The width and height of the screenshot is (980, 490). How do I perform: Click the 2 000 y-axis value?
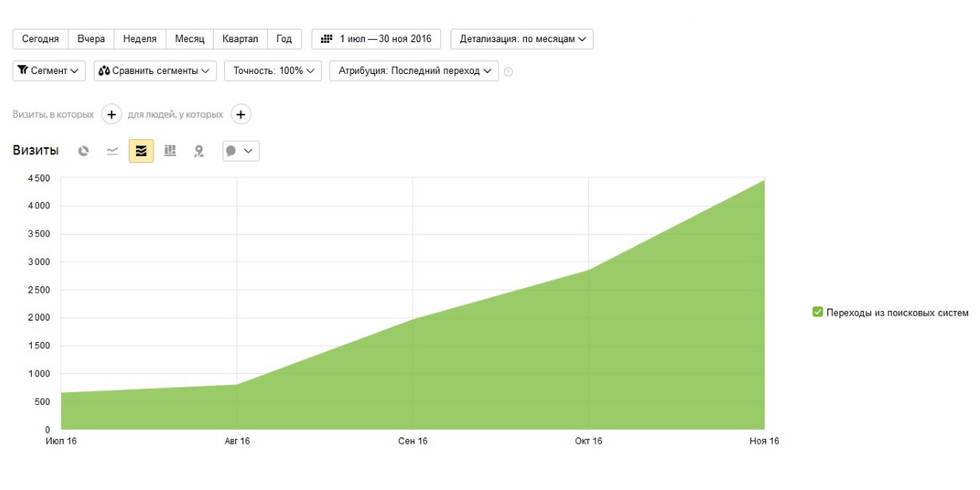tap(40, 317)
